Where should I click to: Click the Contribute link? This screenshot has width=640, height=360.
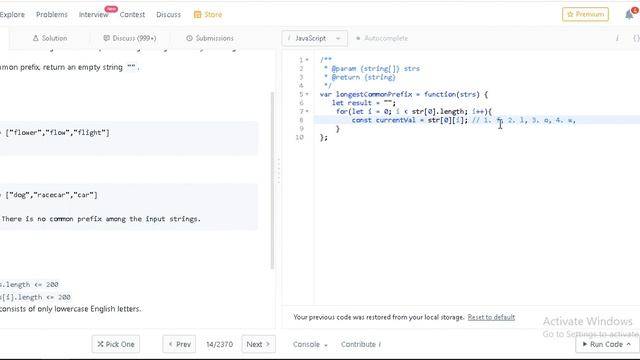(361, 344)
